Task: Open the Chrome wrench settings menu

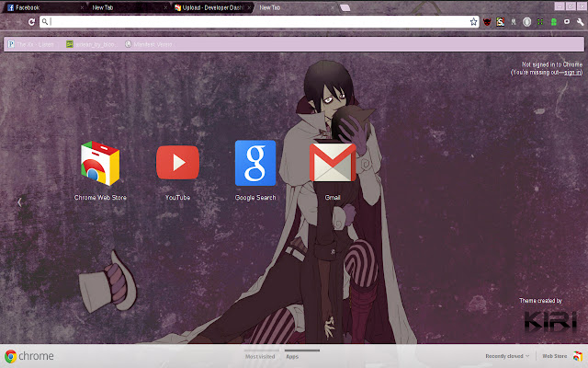Action: pyautogui.click(x=580, y=22)
